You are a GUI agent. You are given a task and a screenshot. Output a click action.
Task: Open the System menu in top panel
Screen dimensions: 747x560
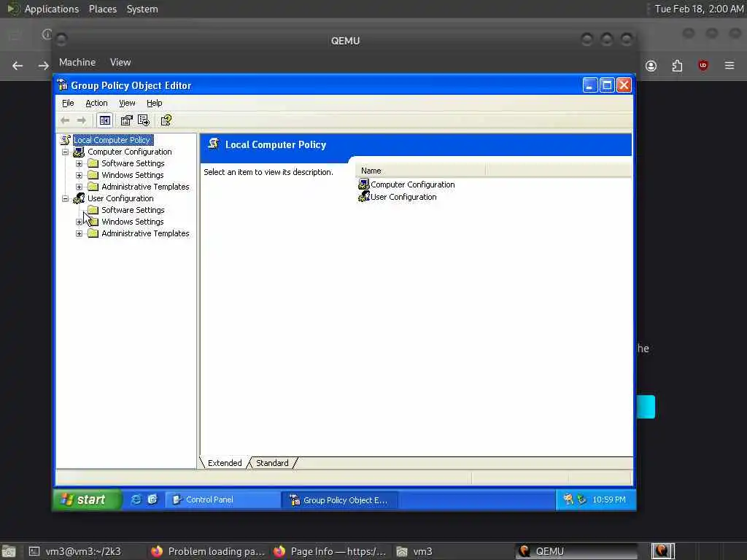[x=142, y=9]
